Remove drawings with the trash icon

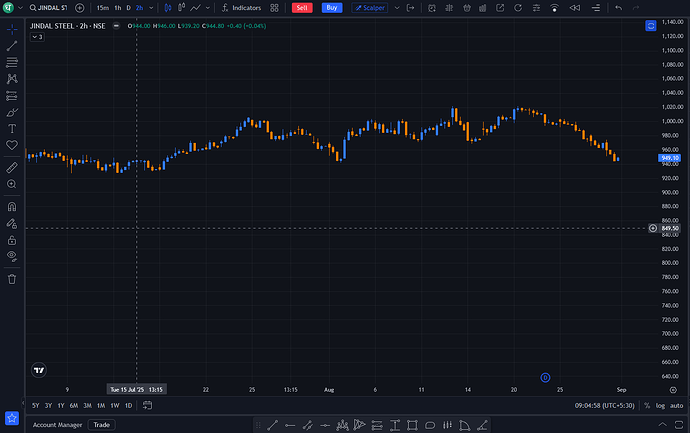(12, 279)
